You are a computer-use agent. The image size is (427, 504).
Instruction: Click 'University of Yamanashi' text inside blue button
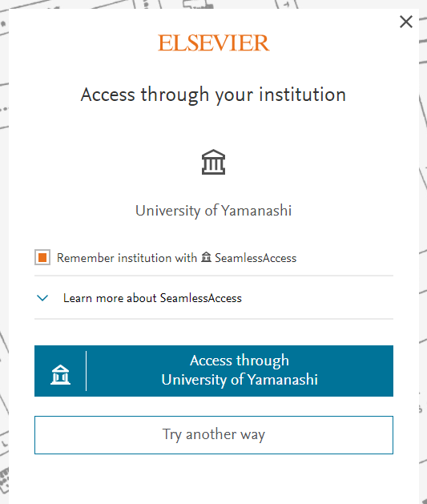[240, 380]
